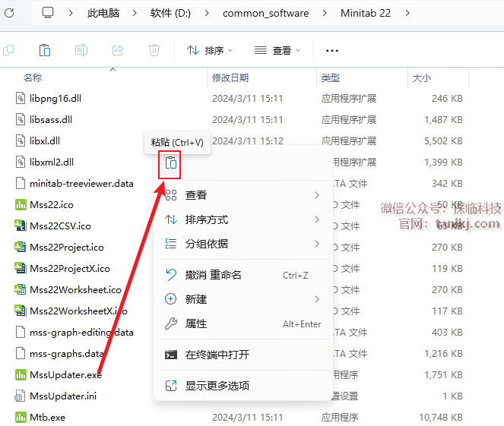504x426 pixels.
Task: Click Minitab 22 in the breadcrumb
Action: pyautogui.click(x=366, y=13)
